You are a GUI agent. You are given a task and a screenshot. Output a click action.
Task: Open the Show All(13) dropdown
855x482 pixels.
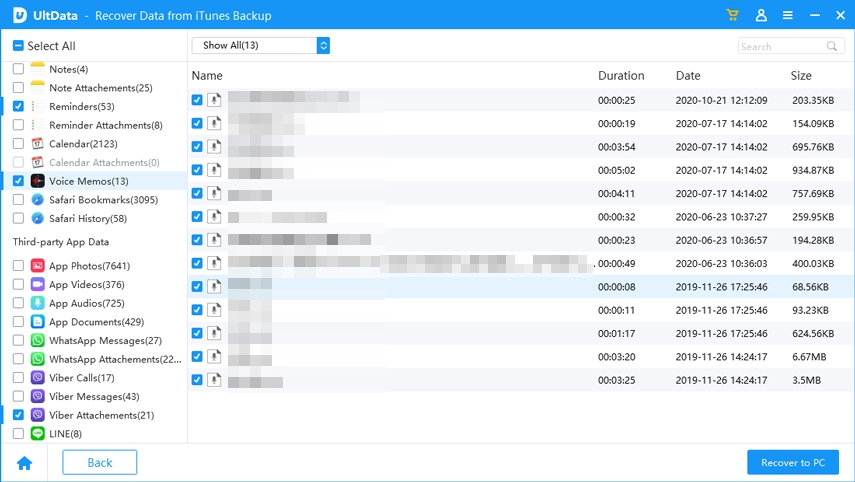pos(260,45)
